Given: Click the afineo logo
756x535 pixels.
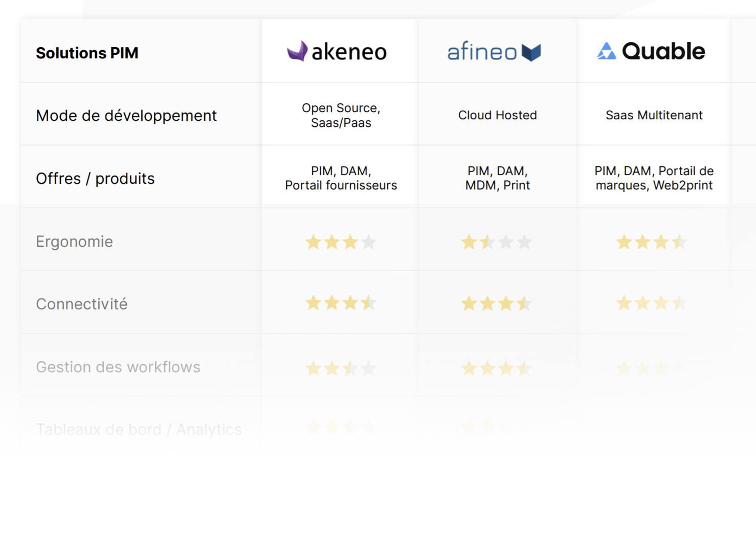Looking at the screenshot, I should pyautogui.click(x=494, y=52).
